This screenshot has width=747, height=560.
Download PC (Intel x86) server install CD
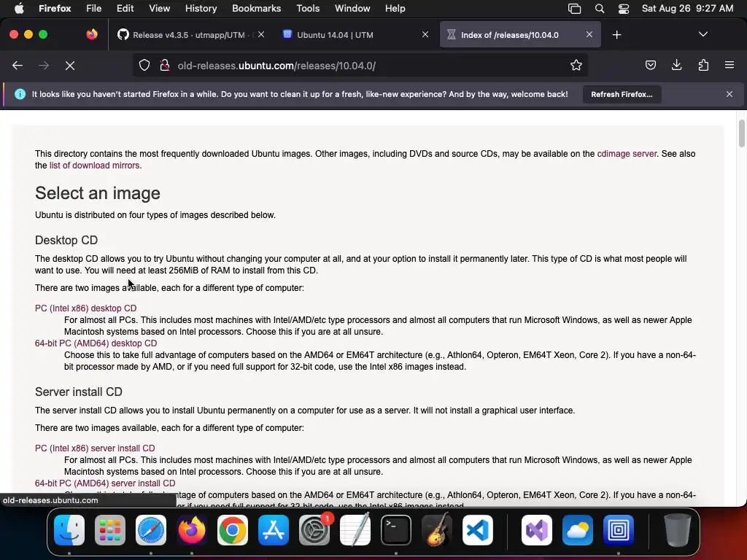pos(95,448)
